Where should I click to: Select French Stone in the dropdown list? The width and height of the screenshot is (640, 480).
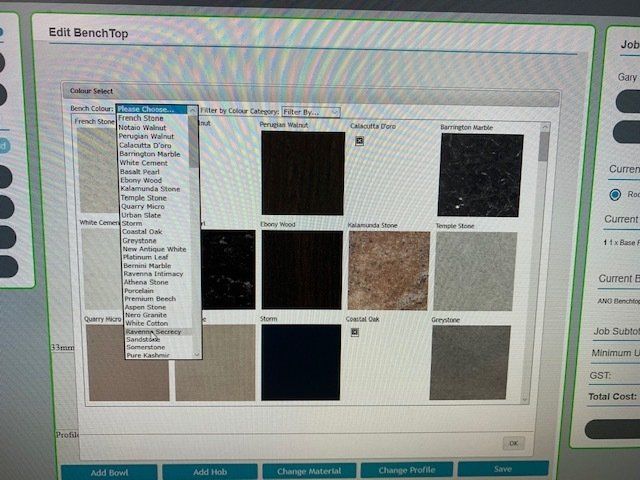141,118
